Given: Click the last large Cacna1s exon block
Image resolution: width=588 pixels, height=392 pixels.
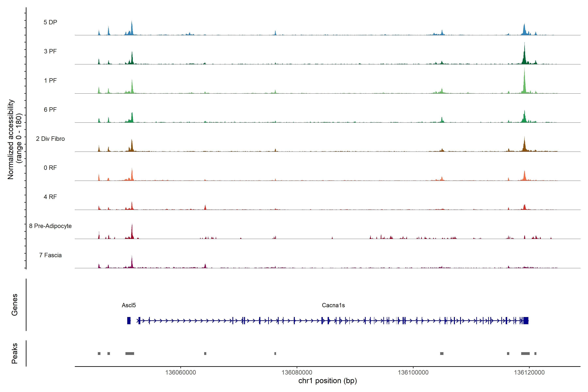Looking at the screenshot, I should pos(526,320).
